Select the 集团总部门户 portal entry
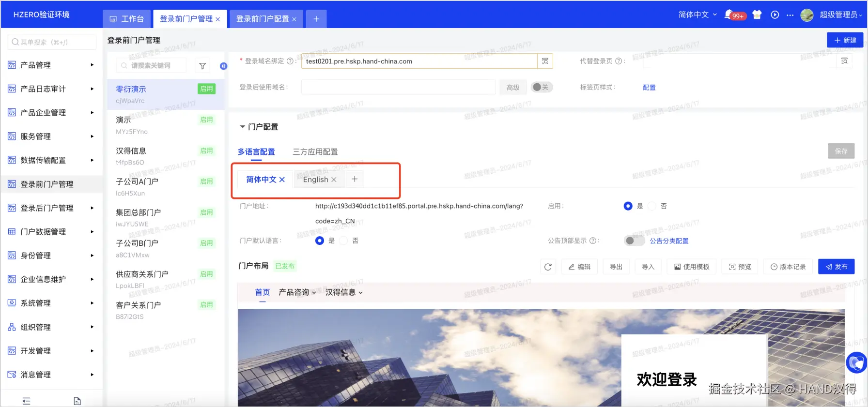This screenshot has height=407, width=868. coord(166,218)
